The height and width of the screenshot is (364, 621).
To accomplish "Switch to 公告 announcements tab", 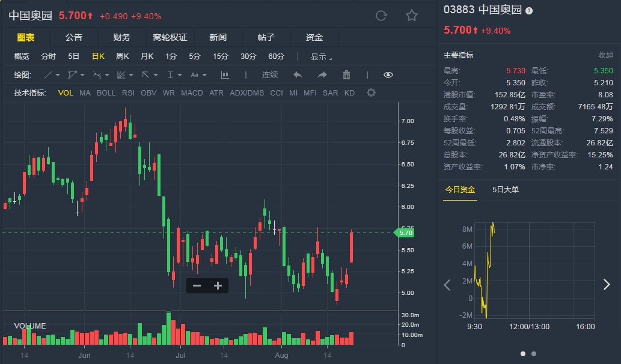I will [x=74, y=38].
